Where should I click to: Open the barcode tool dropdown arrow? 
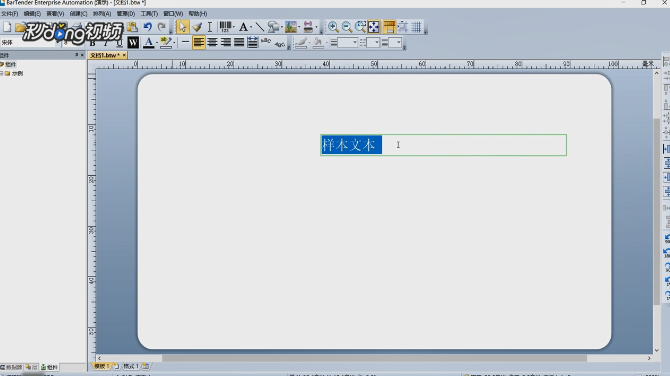234,27
